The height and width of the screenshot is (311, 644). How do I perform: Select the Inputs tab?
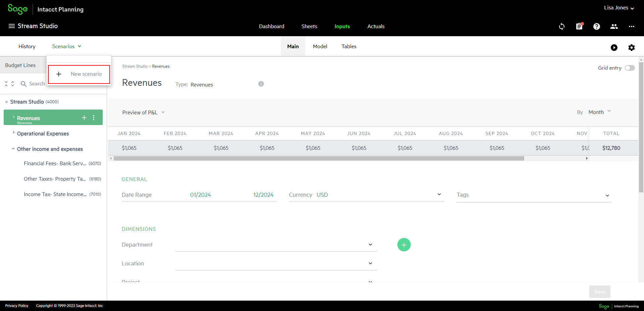click(342, 26)
